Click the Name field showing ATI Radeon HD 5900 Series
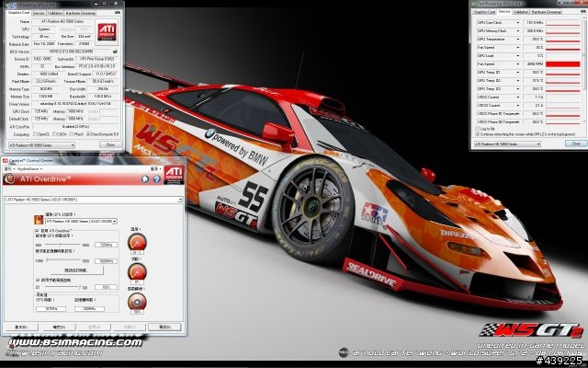The image size is (588, 368). [x=62, y=22]
